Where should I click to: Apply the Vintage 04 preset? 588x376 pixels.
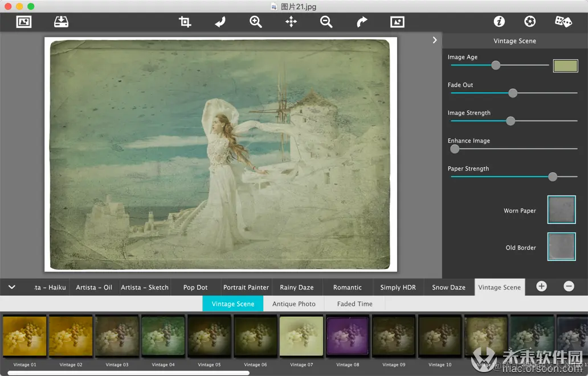coord(163,336)
